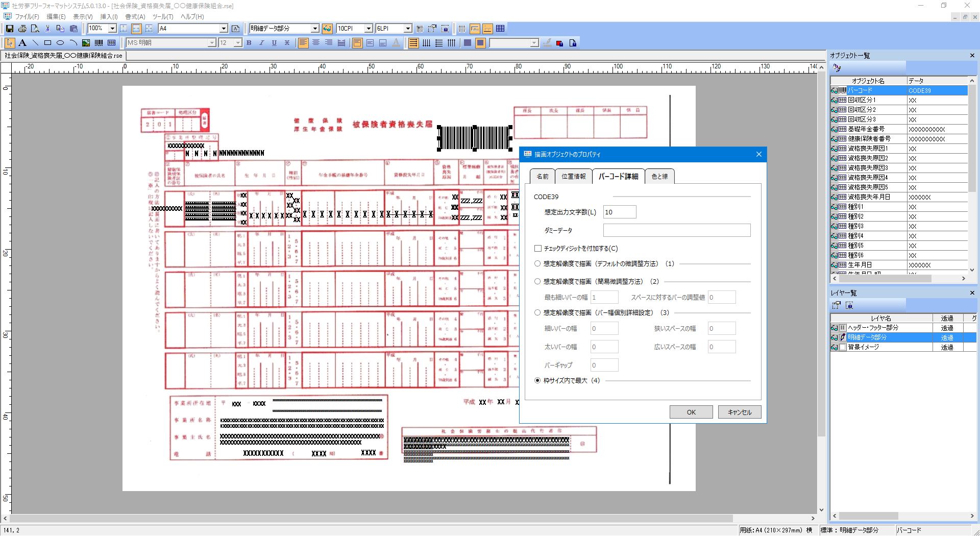Click the red object lock icon

pos(560,43)
